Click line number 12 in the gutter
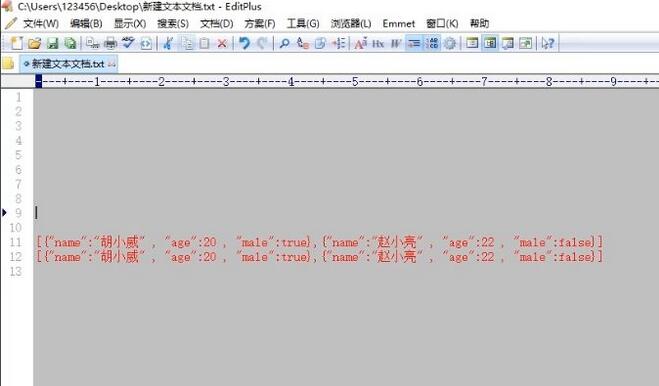The image size is (659, 386). pos(16,256)
